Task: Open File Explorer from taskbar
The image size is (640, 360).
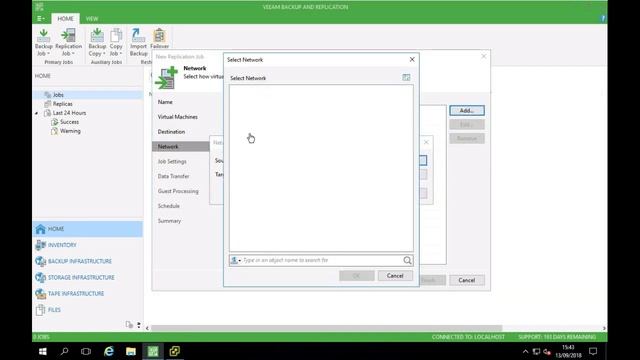Action: pyautogui.click(x=131, y=351)
